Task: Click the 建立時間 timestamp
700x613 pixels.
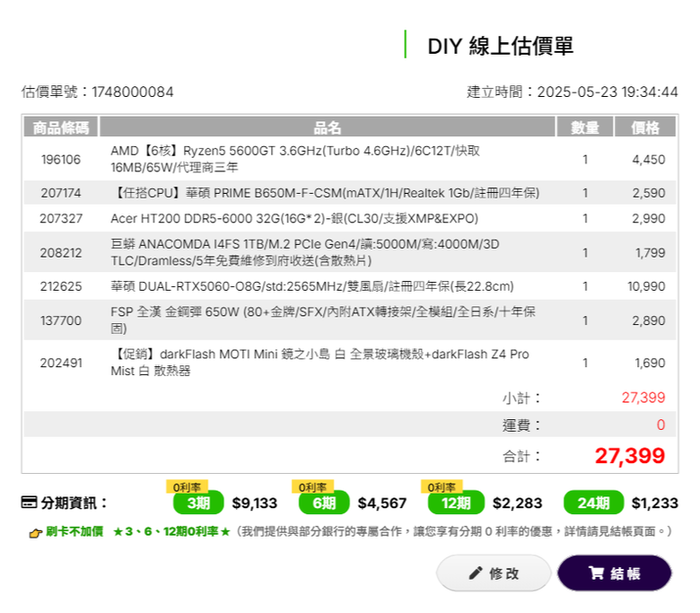Action: (573, 92)
